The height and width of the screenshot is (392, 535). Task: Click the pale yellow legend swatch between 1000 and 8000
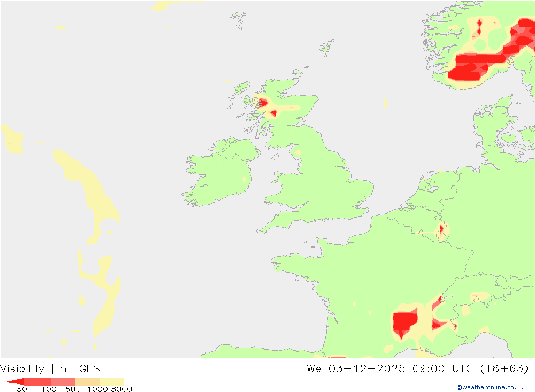112,381
